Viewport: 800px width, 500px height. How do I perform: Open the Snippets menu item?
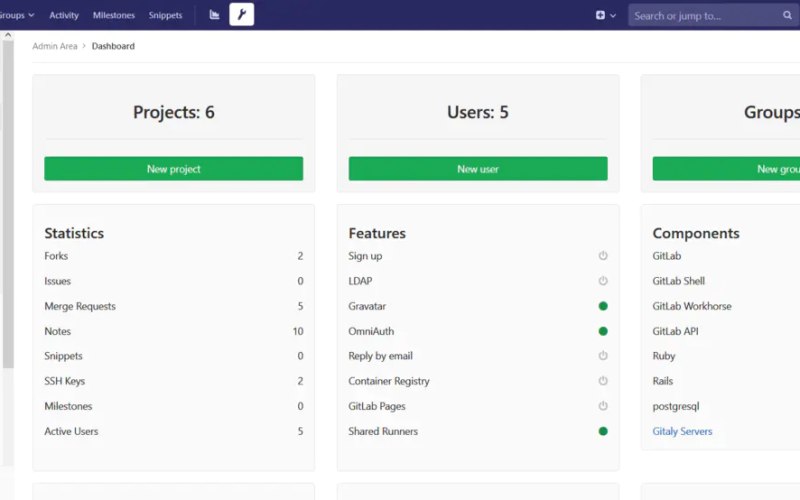(165, 15)
